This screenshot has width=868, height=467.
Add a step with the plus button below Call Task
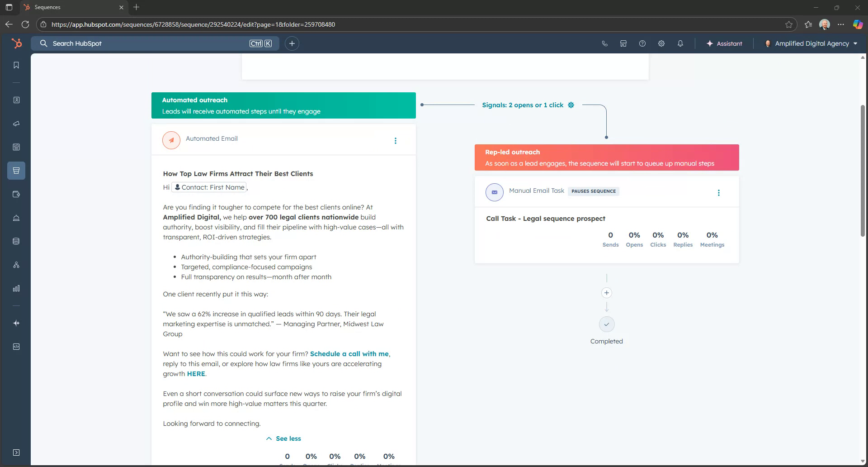[x=606, y=293]
